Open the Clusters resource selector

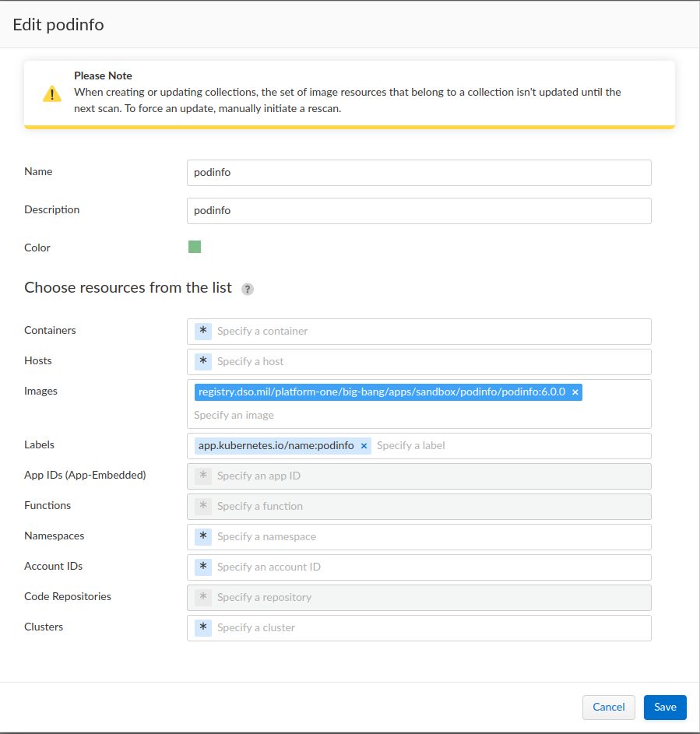(x=428, y=627)
